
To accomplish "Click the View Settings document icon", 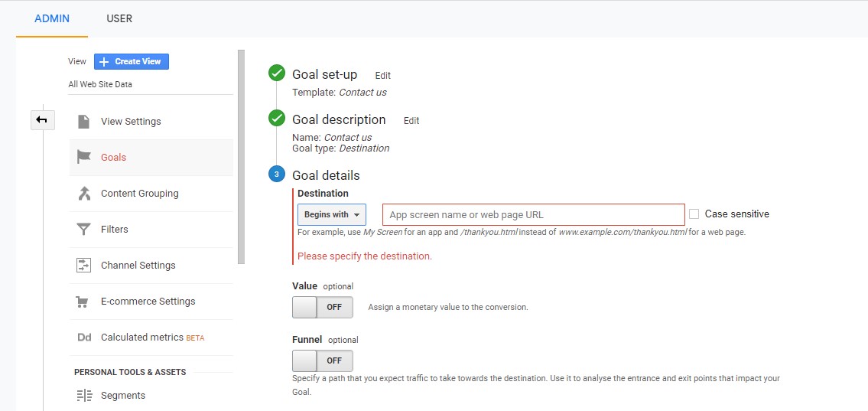I will pos(84,122).
